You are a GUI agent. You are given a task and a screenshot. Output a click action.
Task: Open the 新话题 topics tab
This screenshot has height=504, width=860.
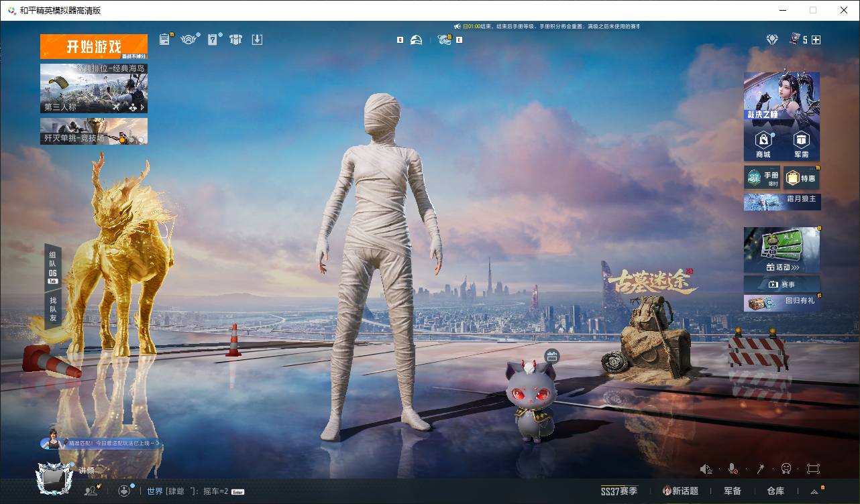click(680, 491)
